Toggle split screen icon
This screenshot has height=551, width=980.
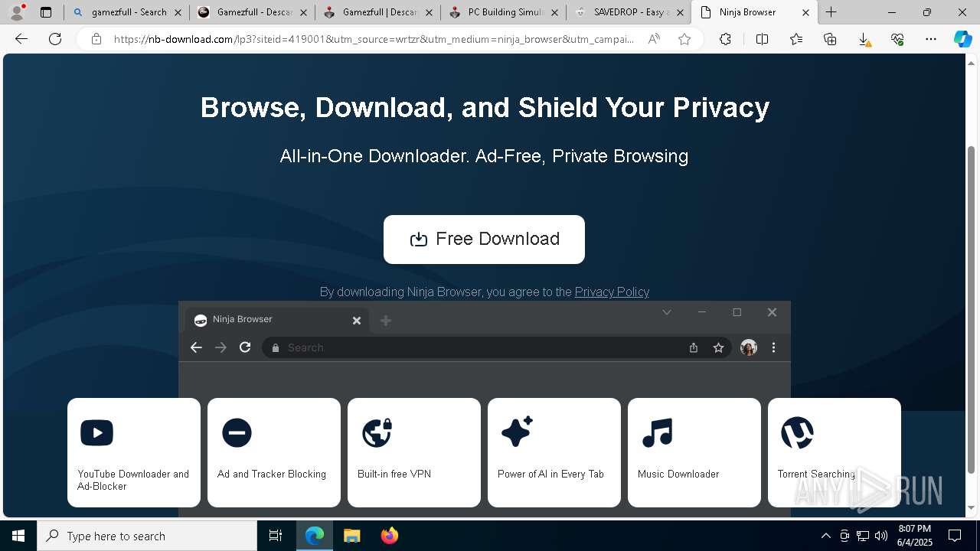coord(762,39)
